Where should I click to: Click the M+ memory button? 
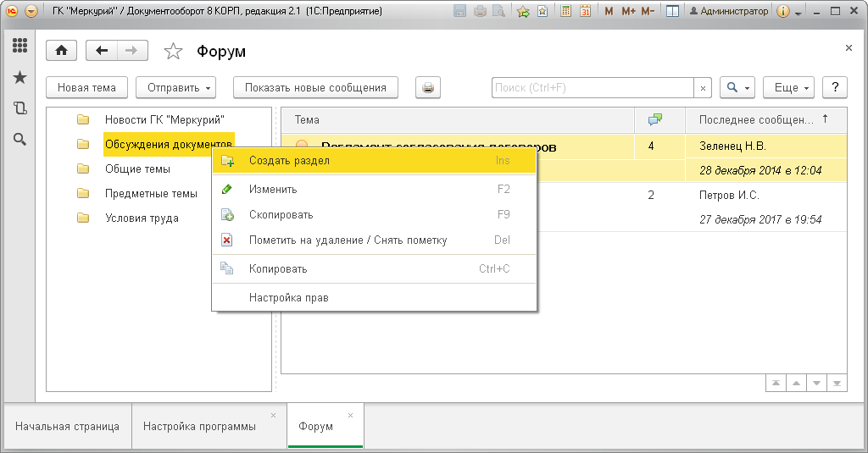[628, 10]
